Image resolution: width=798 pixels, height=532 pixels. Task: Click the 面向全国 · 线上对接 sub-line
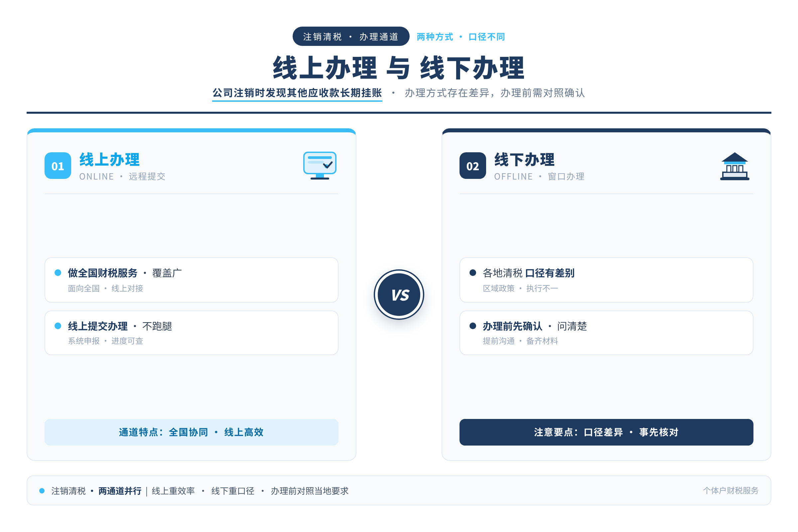(x=105, y=288)
